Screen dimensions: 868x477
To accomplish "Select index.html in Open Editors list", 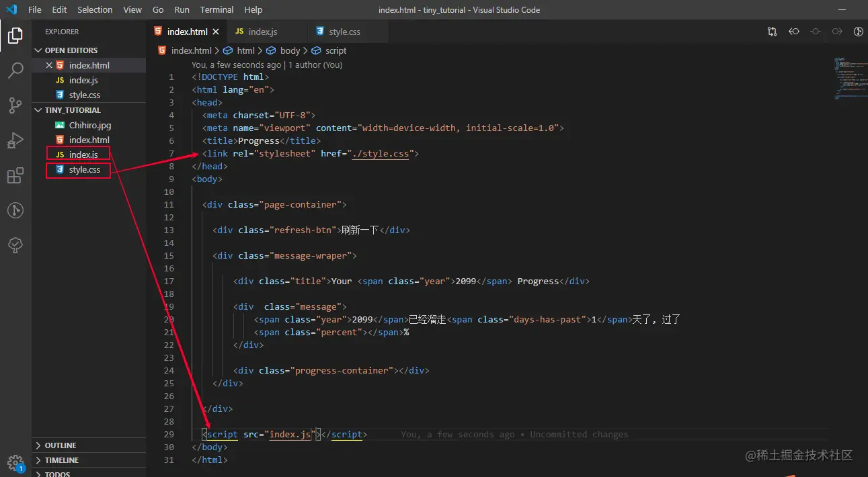I will [x=89, y=65].
